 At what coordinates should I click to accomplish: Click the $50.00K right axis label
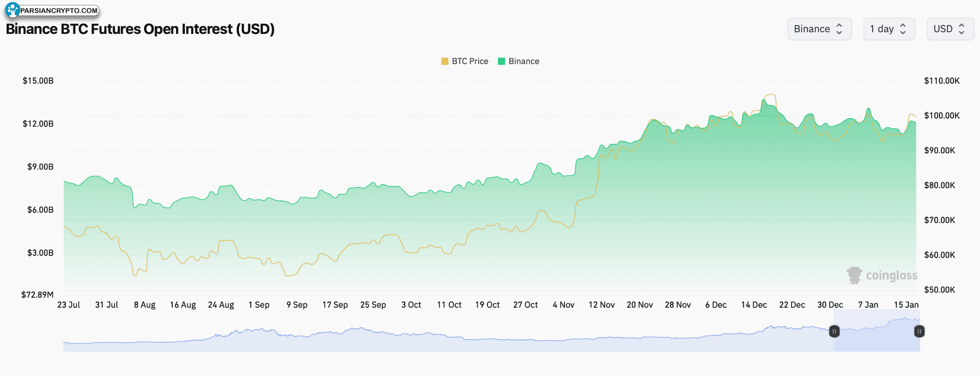[940, 290]
